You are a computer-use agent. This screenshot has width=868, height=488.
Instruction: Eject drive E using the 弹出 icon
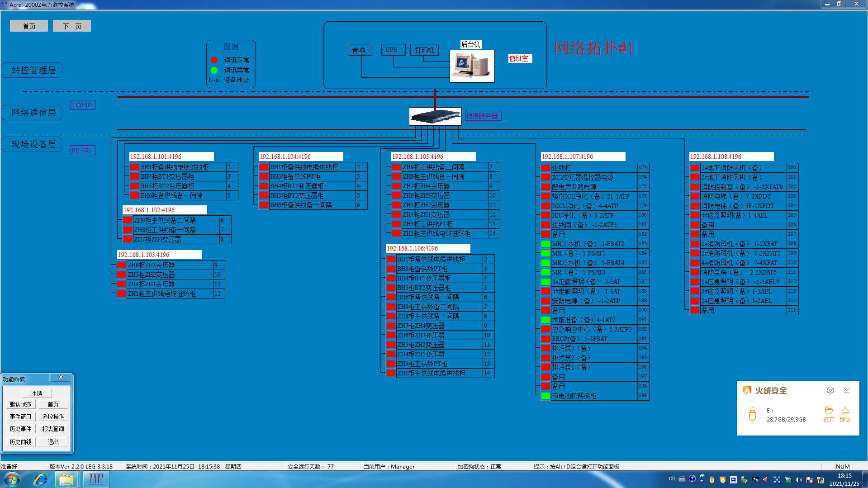point(845,411)
